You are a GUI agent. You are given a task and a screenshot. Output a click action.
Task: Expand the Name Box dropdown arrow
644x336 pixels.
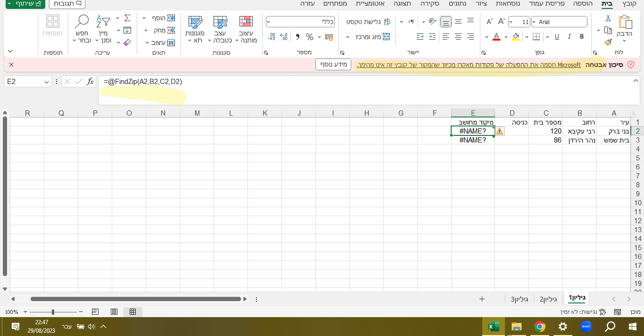[x=47, y=82]
